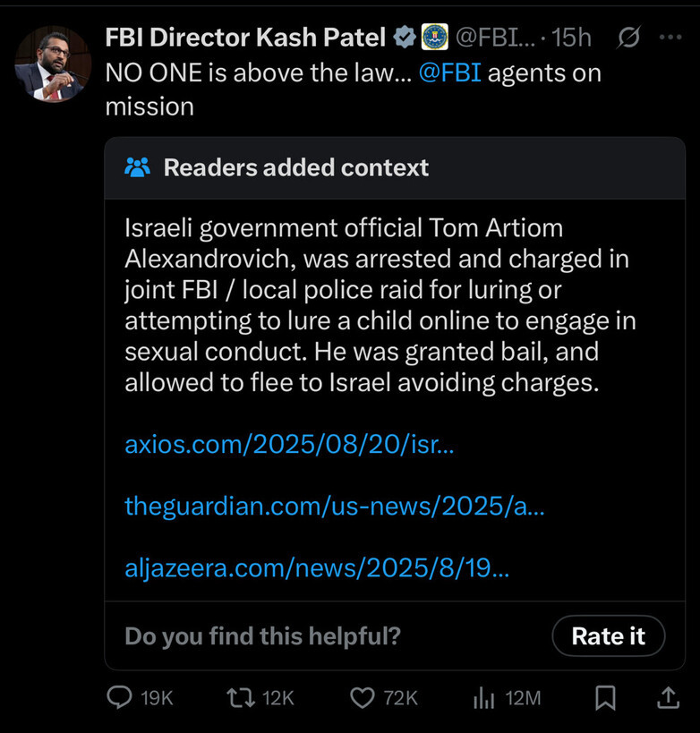Open the three-dot more options menu

point(670,38)
